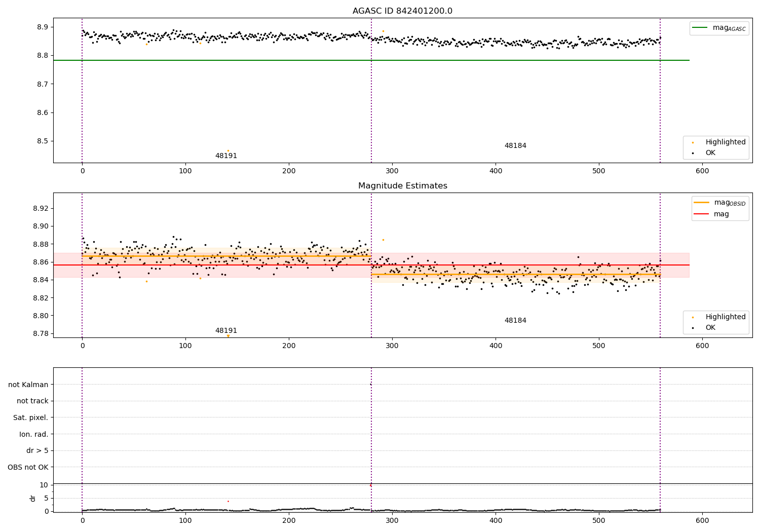Click 'OK' in the top plot's lower legend

click(x=710, y=153)
